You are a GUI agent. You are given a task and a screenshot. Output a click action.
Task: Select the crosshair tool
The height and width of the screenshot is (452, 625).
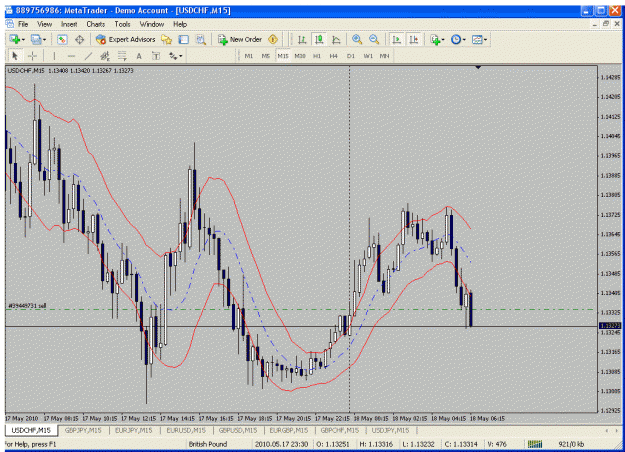(x=32, y=56)
